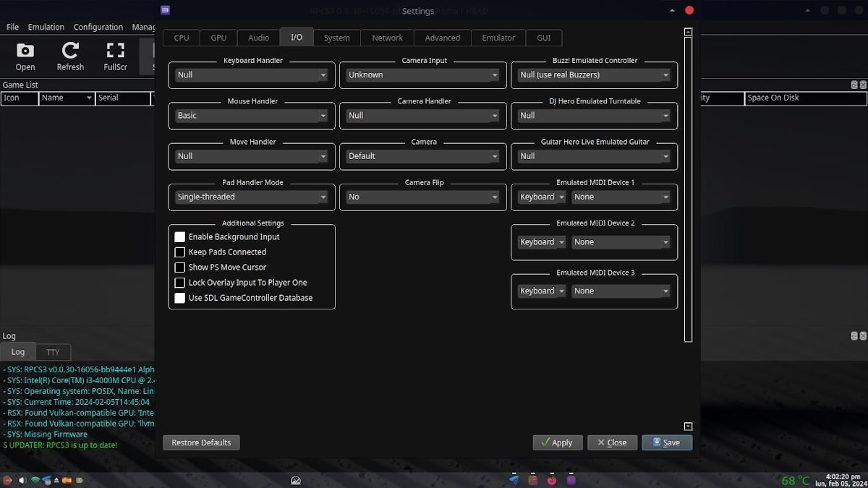Click the float icon on Game List panel
This screenshot has height=488, width=868.
854,85
